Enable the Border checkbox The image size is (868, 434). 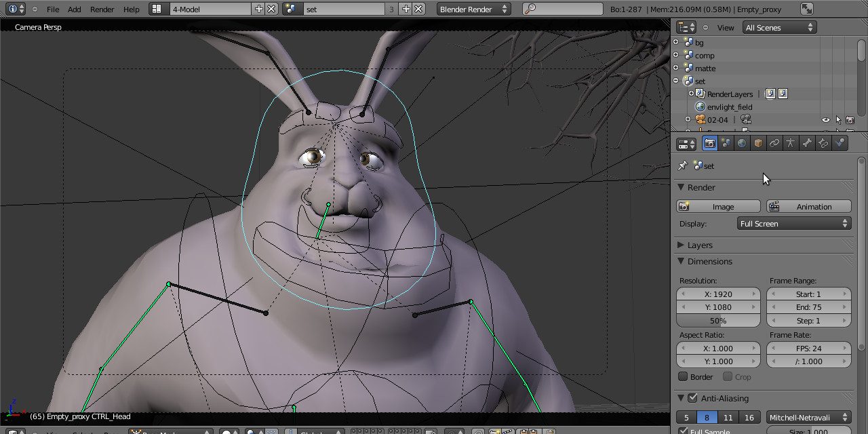(x=684, y=377)
